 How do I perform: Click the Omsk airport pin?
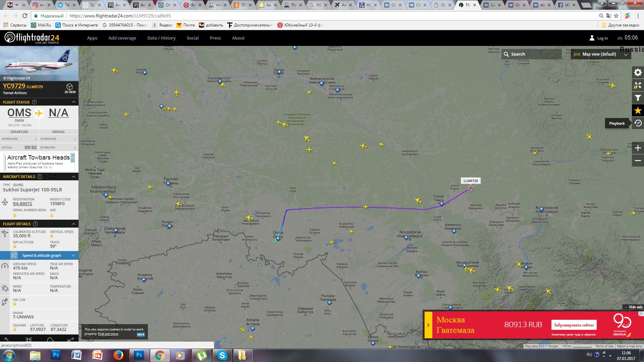(x=278, y=238)
